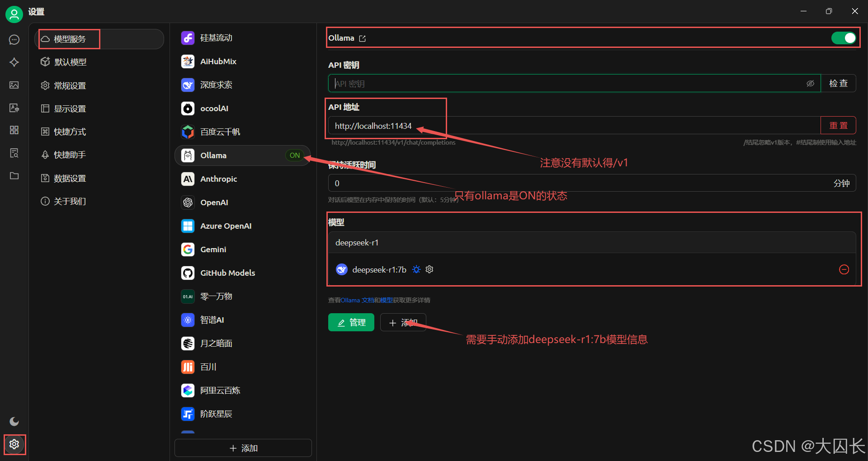The height and width of the screenshot is (461, 868).
Task: Open the image painting sidebar icon
Action: tap(14, 85)
